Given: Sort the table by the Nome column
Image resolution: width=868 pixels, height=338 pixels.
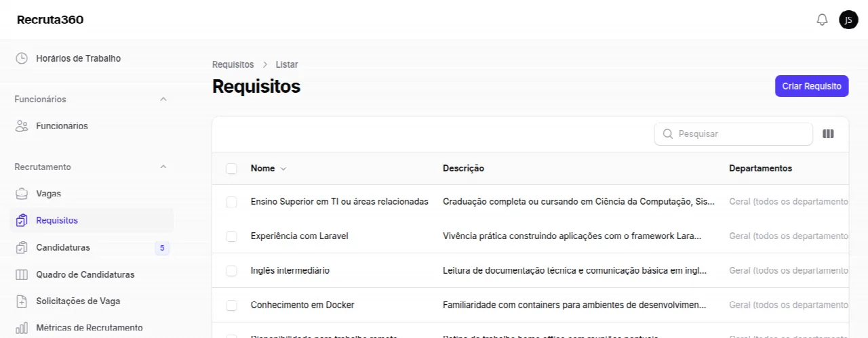Looking at the screenshot, I should [269, 169].
